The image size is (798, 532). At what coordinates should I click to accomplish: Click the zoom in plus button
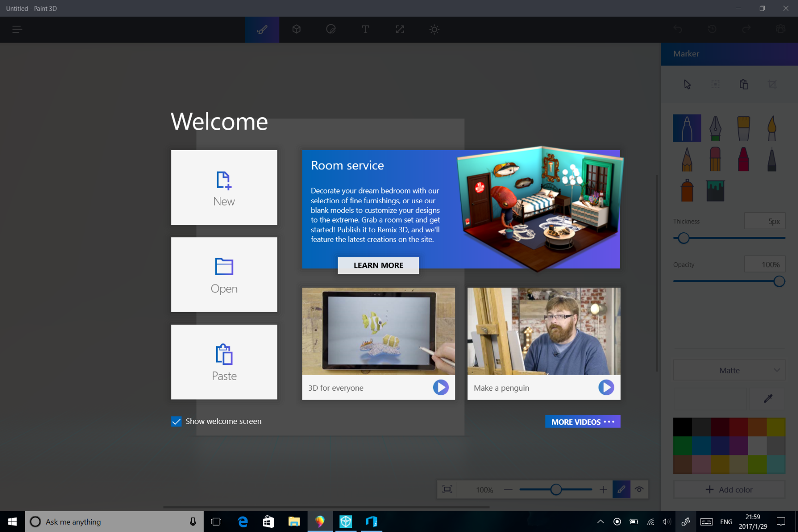(603, 490)
